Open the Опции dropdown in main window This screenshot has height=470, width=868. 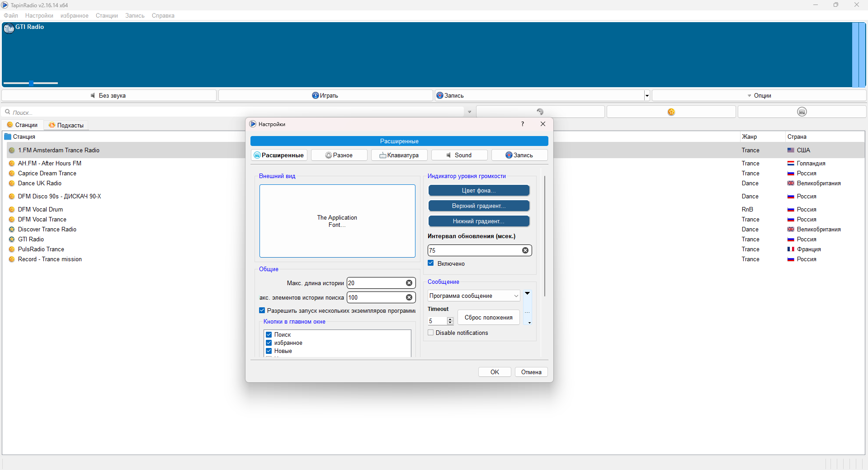(759, 95)
